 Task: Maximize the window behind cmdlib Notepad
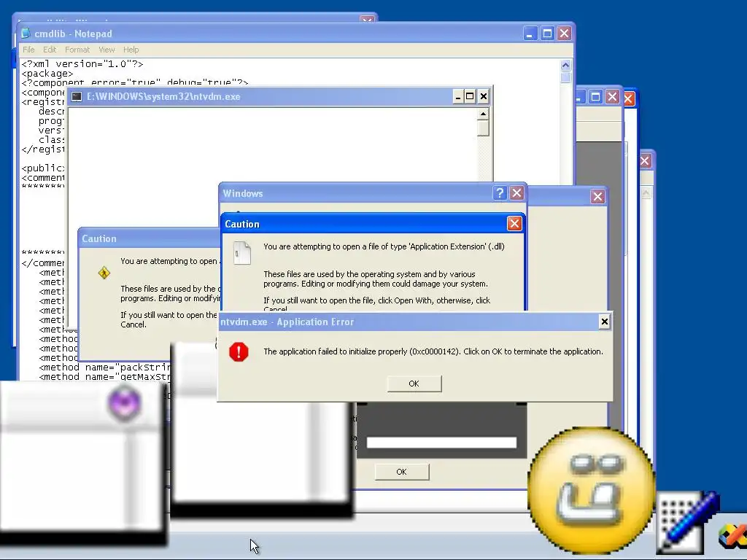(x=595, y=97)
